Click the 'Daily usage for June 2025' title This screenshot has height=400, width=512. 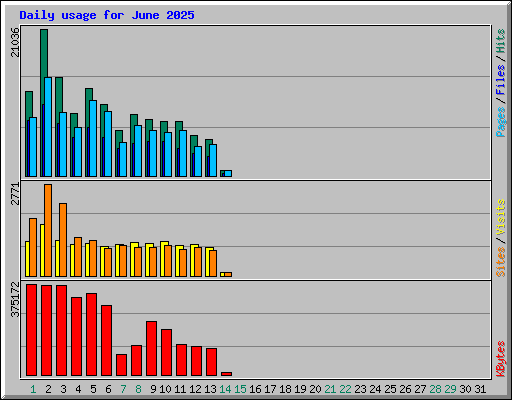tap(107, 15)
